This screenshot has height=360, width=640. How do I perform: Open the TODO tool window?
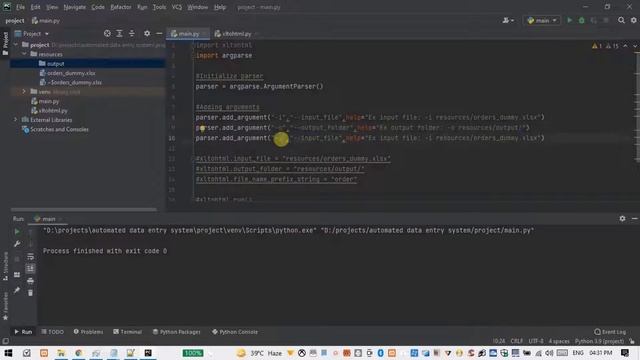click(52, 332)
